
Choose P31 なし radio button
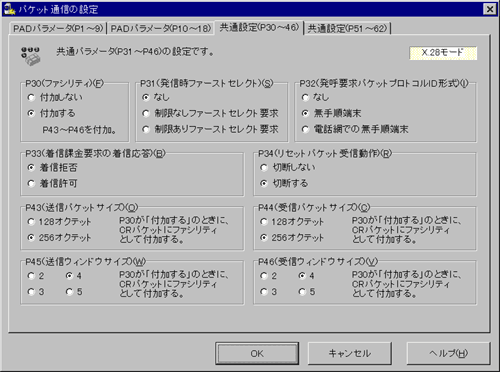click(x=156, y=97)
